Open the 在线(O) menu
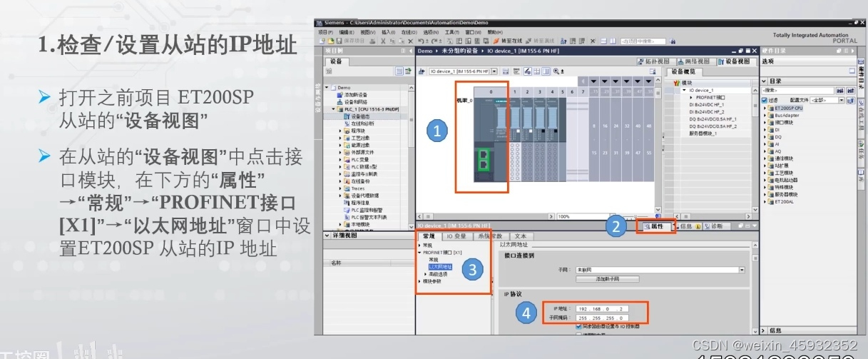868x359 pixels. coord(409,32)
